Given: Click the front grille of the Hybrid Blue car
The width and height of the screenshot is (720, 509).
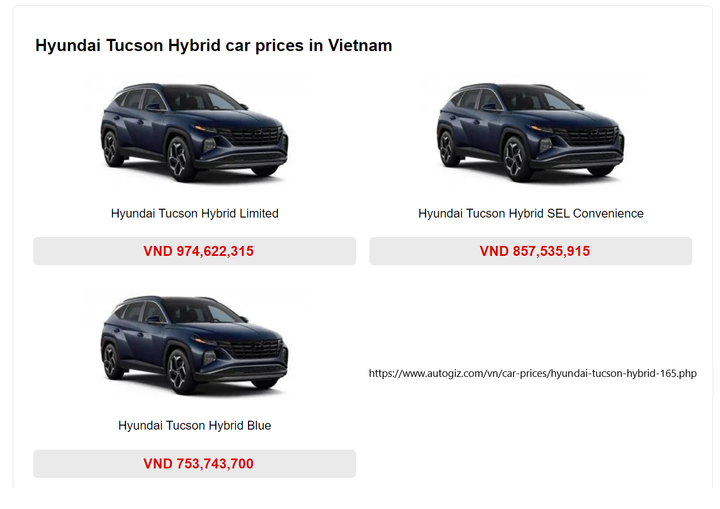Looking at the screenshot, I should 255,348.
